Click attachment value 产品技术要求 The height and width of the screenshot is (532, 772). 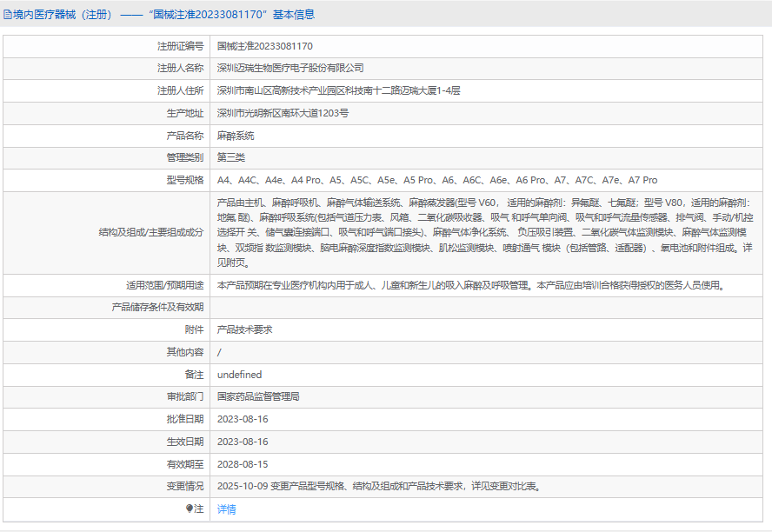pyautogui.click(x=244, y=329)
